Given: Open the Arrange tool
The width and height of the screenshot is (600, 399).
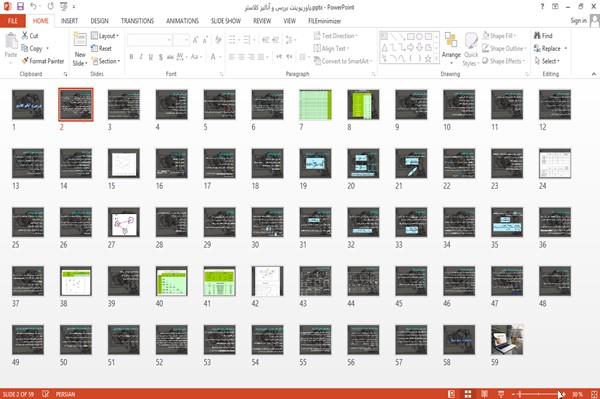Looking at the screenshot, I should point(451,49).
